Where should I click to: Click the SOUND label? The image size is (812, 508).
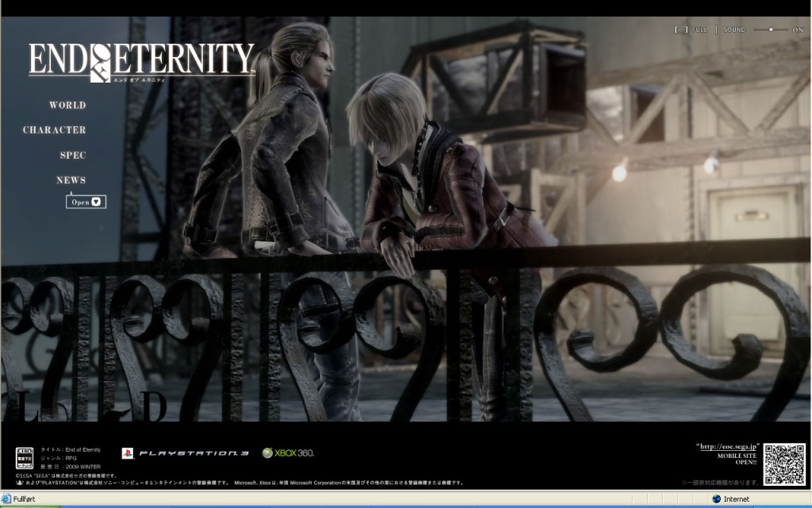pos(734,29)
